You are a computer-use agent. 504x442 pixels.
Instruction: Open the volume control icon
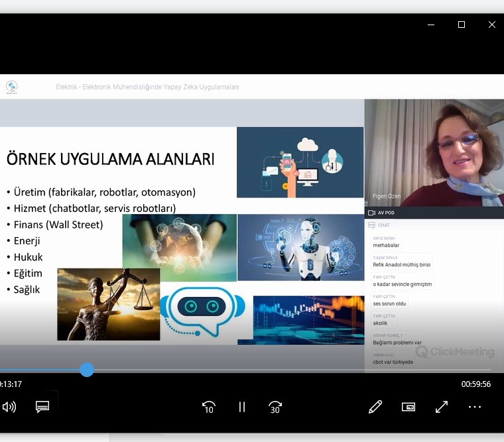tap(9, 407)
